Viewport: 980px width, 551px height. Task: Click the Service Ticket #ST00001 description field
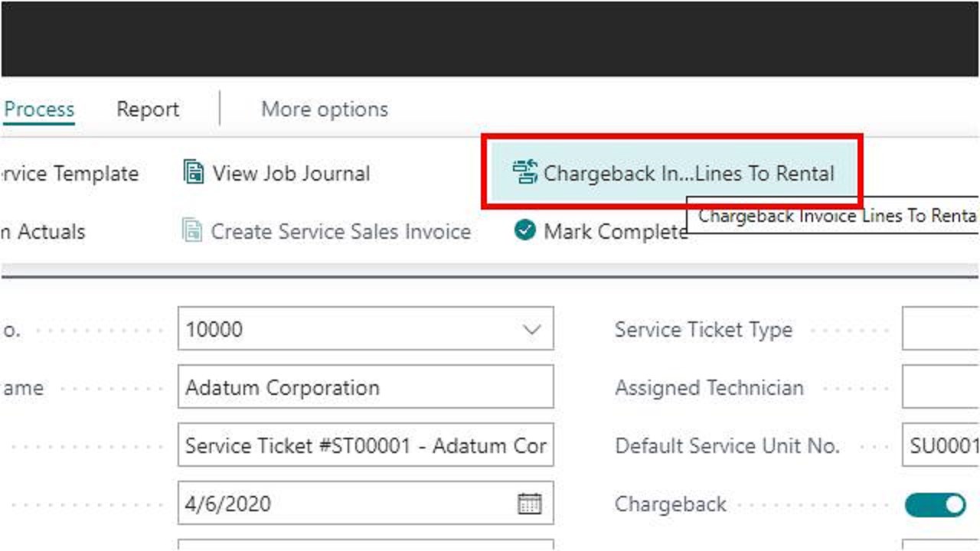(x=365, y=445)
